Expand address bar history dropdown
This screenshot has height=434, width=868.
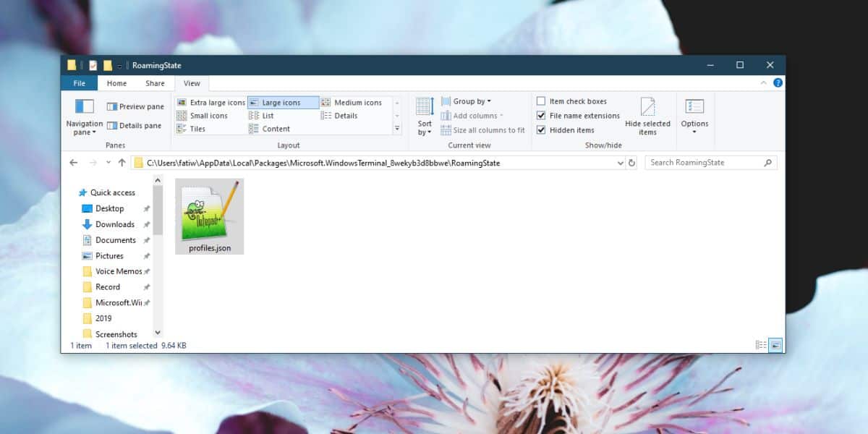[620, 163]
